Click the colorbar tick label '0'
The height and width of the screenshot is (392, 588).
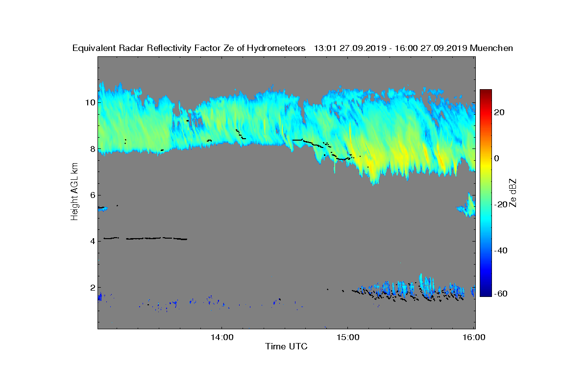point(497,158)
